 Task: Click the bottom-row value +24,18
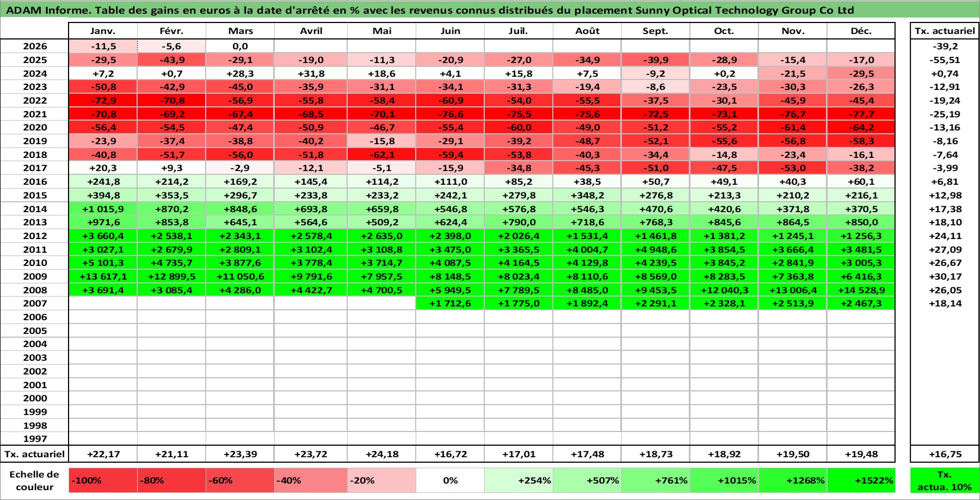(382, 454)
